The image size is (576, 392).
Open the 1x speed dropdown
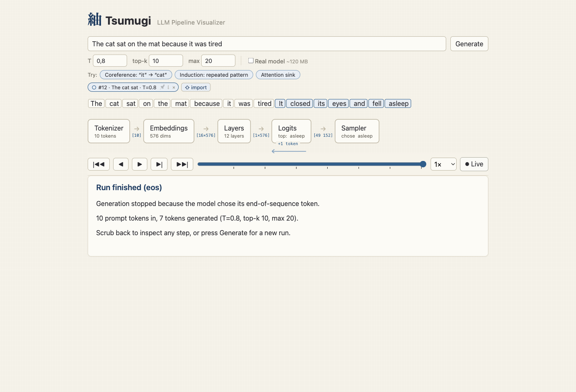(443, 164)
